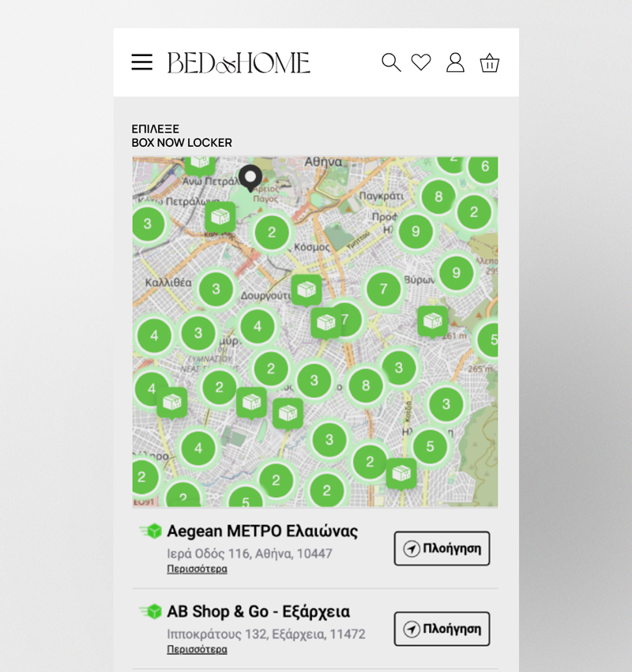Expand the standalone cluster numbered 7
The image size is (632, 672).
[383, 289]
